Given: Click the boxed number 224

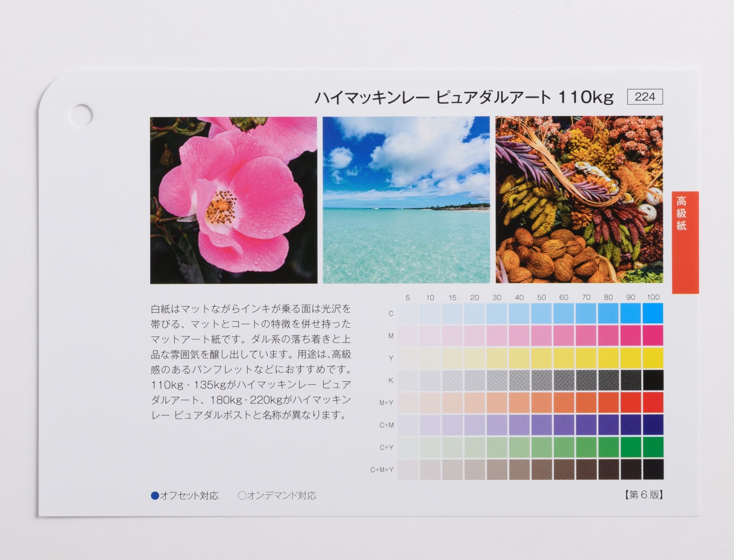Looking at the screenshot, I should point(645,97).
